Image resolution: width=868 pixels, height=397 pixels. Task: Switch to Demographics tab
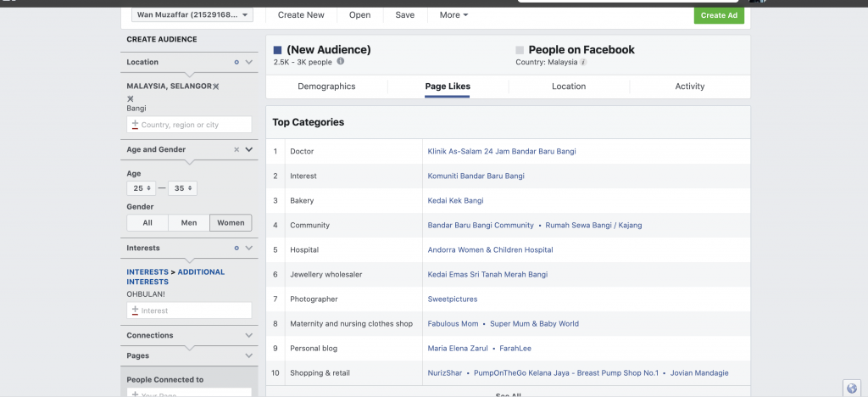(326, 87)
